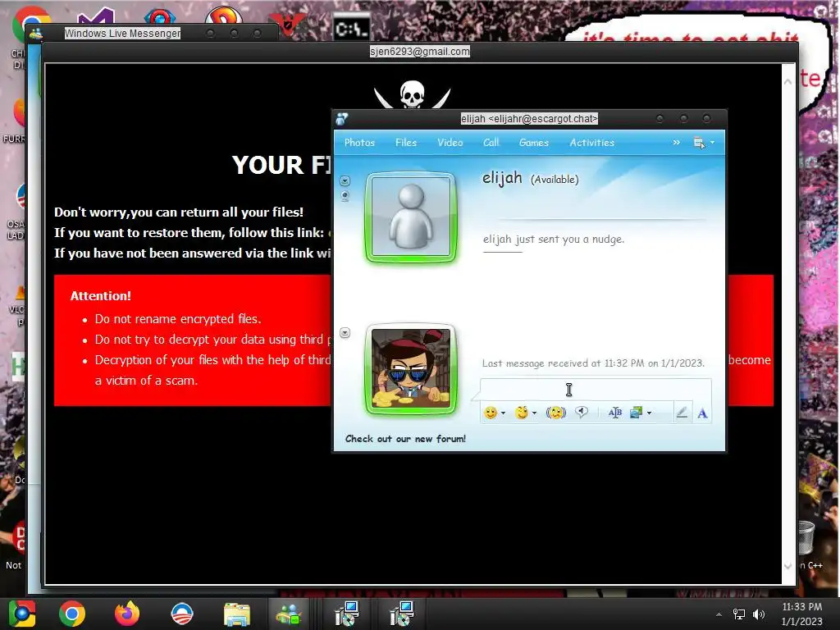840x630 pixels.
Task: Start a Video call with elijah
Action: [450, 143]
